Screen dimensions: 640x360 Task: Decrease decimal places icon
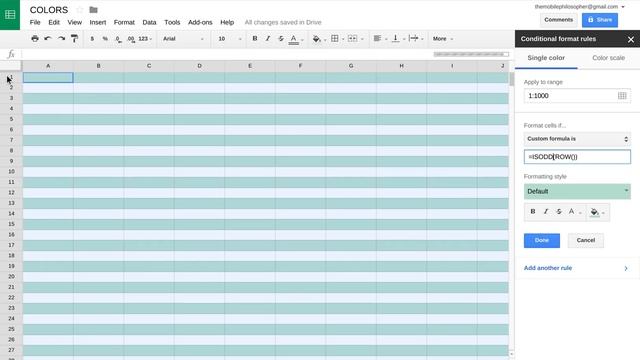point(118,39)
